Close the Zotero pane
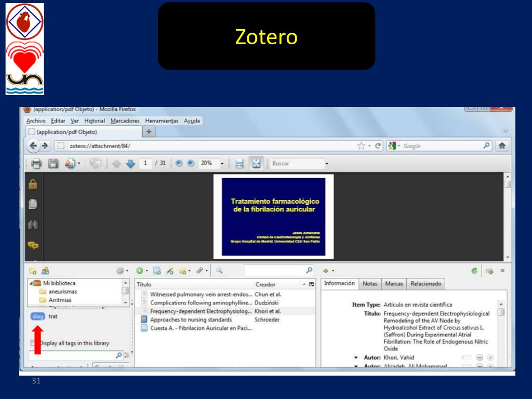Image resolution: width=532 pixels, height=399 pixels. pyautogui.click(x=502, y=271)
